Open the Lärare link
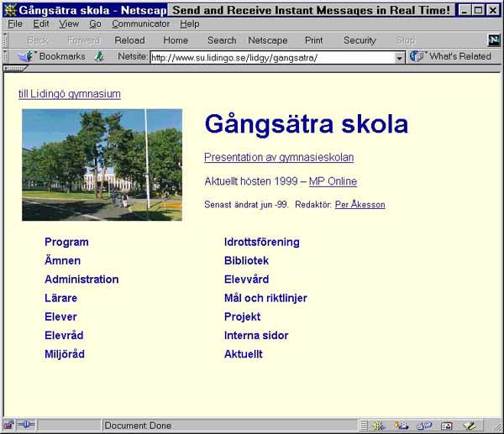 (60, 298)
